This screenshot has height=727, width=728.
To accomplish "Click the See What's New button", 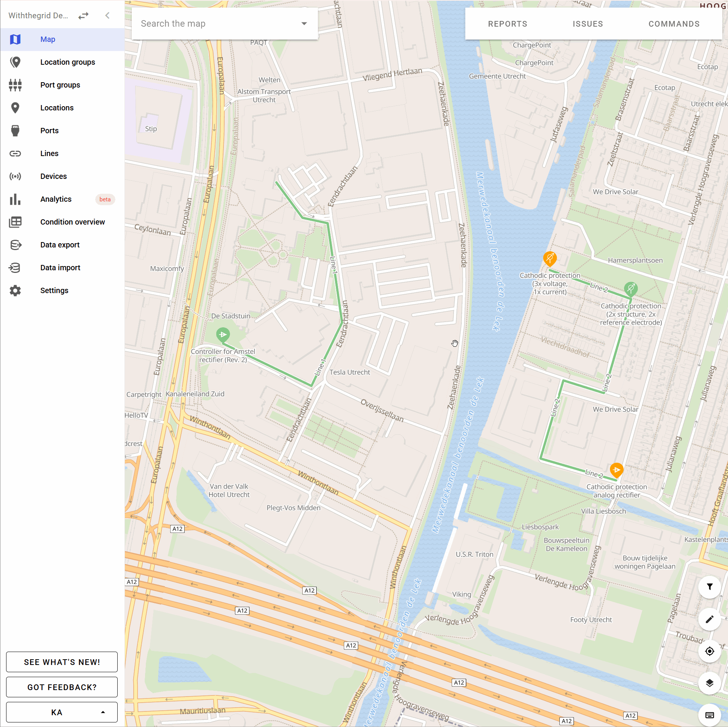I will coord(62,662).
